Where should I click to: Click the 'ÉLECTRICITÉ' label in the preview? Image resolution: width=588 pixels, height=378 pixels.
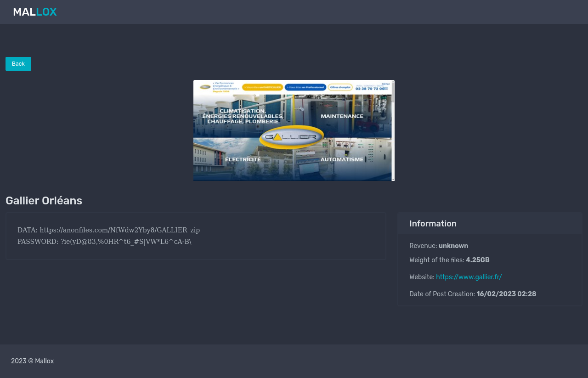click(x=243, y=159)
